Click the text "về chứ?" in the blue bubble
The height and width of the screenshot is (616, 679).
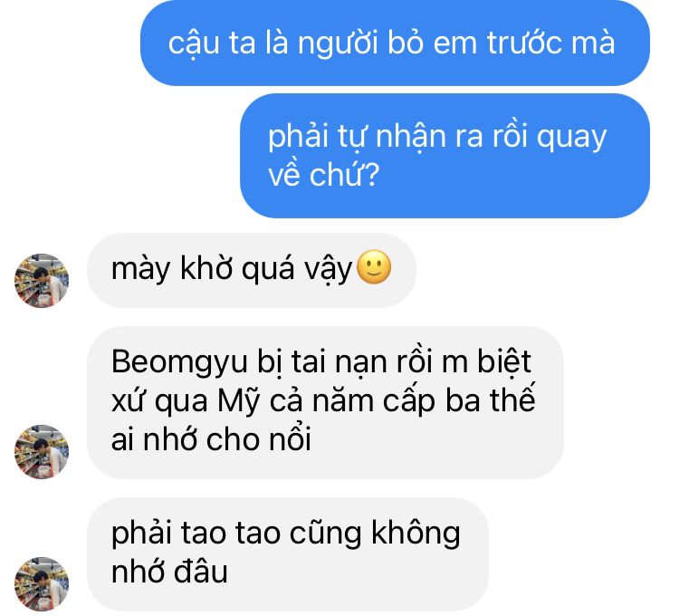[x=324, y=175]
